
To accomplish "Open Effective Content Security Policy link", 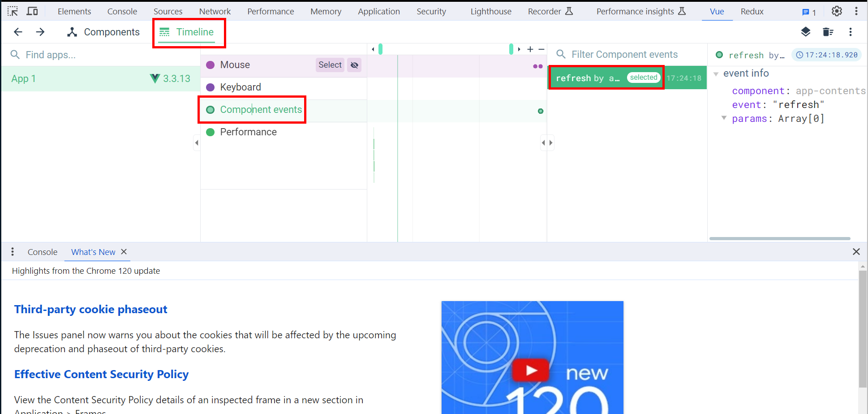I will (x=101, y=374).
